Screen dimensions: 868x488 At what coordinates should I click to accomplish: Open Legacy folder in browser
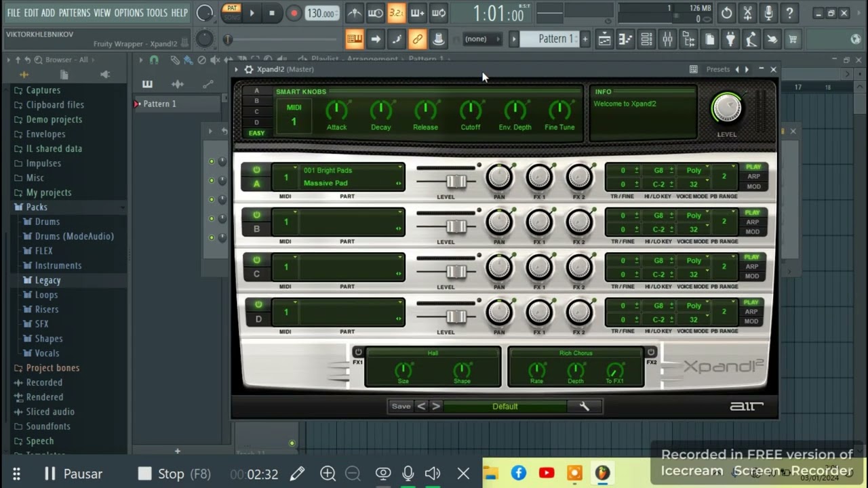click(47, 281)
